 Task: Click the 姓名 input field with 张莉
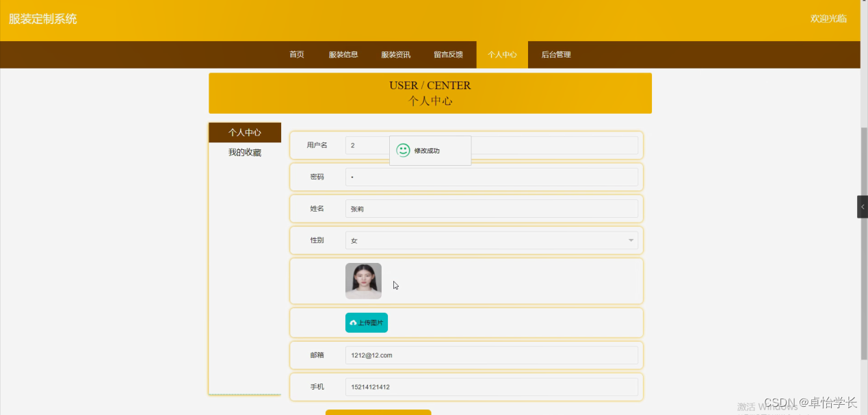[491, 209]
